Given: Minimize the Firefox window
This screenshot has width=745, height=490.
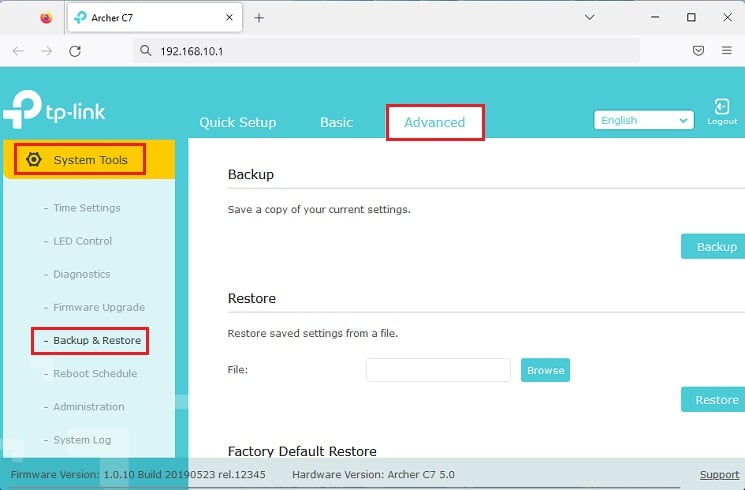Looking at the screenshot, I should point(655,17).
